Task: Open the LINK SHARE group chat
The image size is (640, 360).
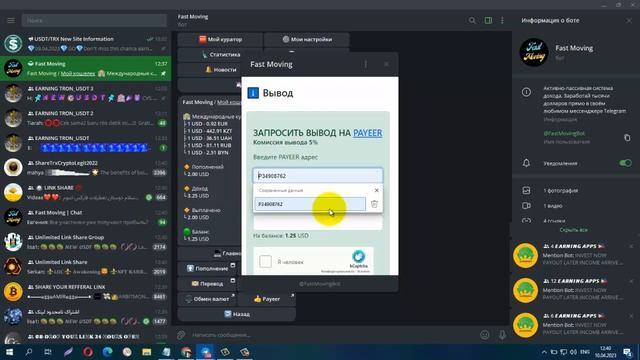Action: click(86, 192)
